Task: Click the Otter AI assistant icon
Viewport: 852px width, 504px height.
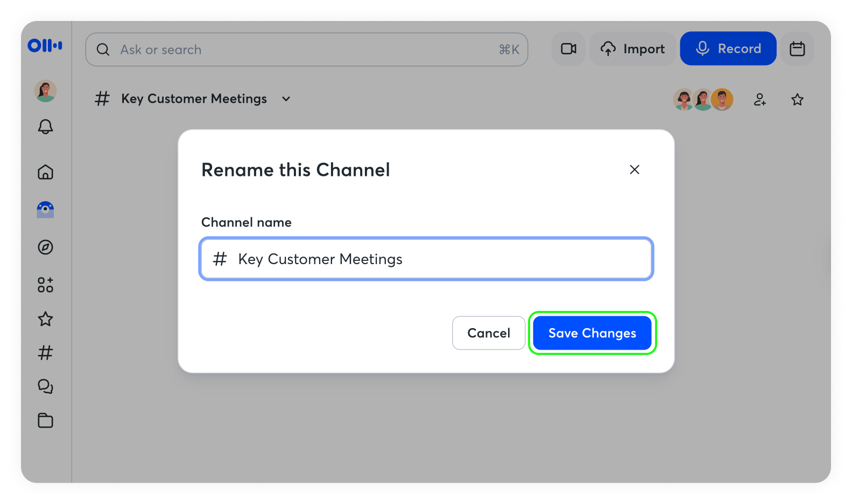Action: pos(45,209)
